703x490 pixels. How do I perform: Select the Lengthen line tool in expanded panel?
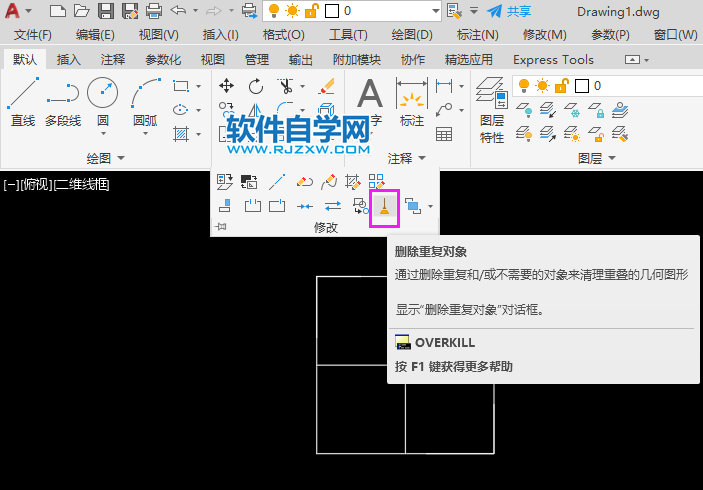pyautogui.click(x=277, y=182)
